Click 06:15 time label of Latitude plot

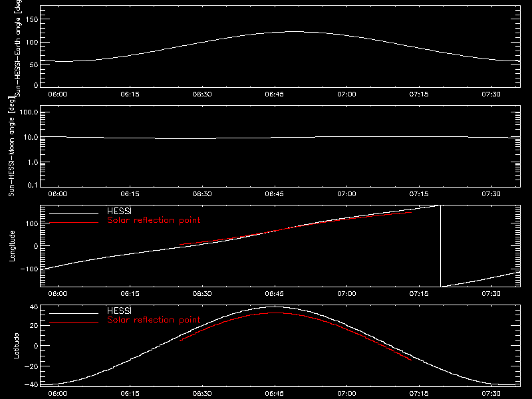[x=130, y=394]
